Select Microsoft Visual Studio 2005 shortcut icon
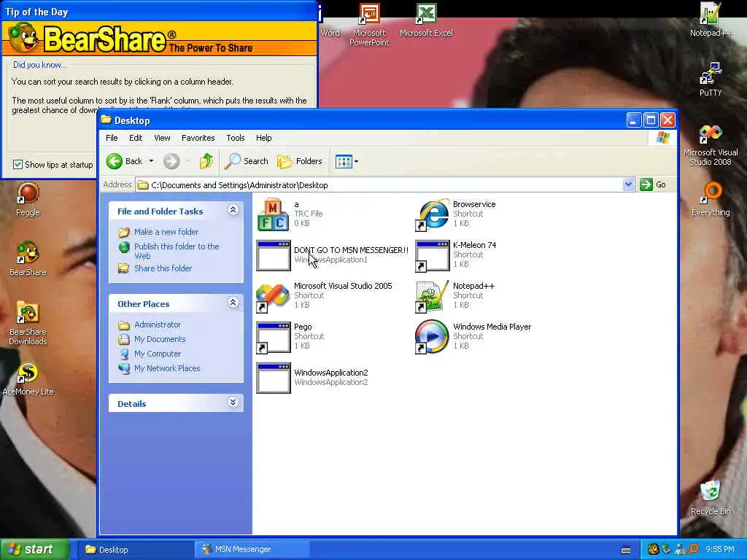 pyautogui.click(x=273, y=296)
